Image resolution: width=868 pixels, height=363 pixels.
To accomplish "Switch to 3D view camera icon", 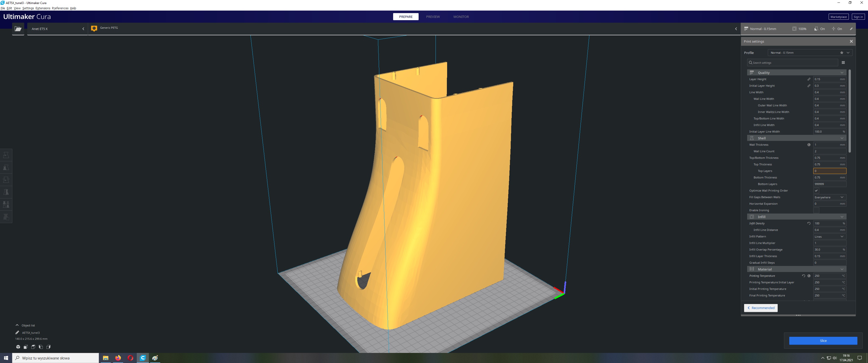I will click(18, 347).
